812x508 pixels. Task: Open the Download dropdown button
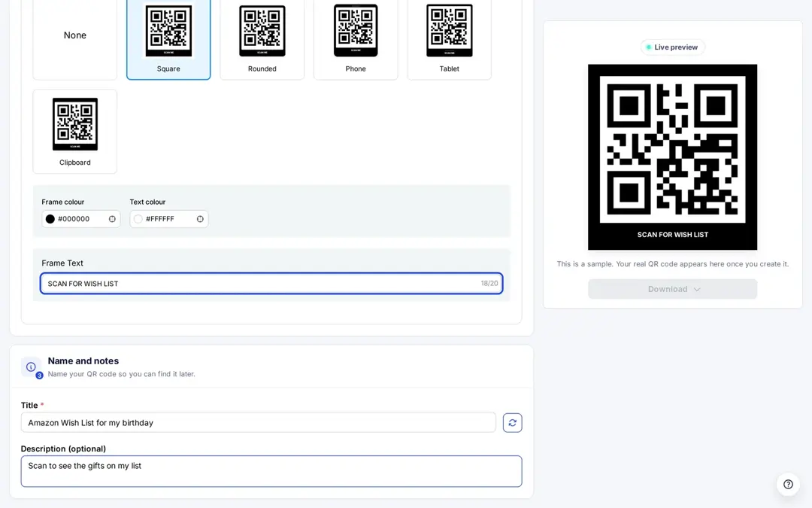coord(672,289)
